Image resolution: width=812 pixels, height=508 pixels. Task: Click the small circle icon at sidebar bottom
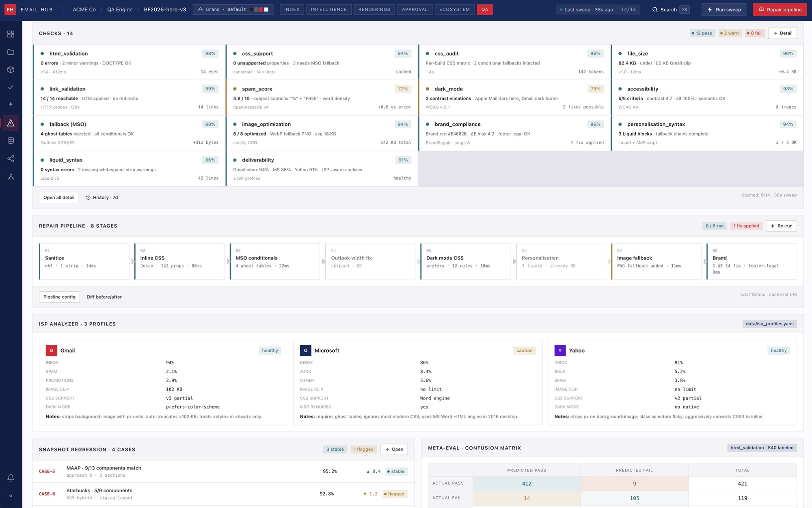[x=11, y=496]
